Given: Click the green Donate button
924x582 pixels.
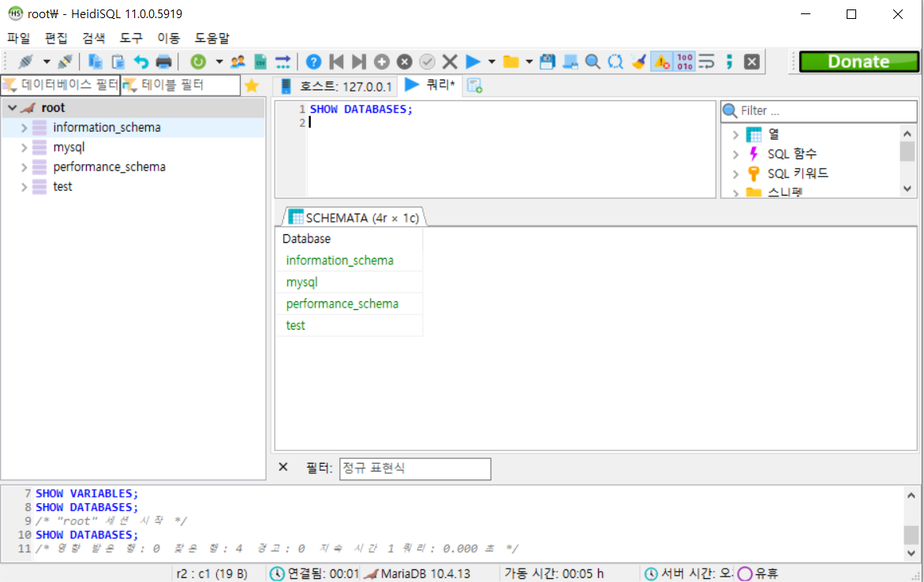Looking at the screenshot, I should [859, 62].
